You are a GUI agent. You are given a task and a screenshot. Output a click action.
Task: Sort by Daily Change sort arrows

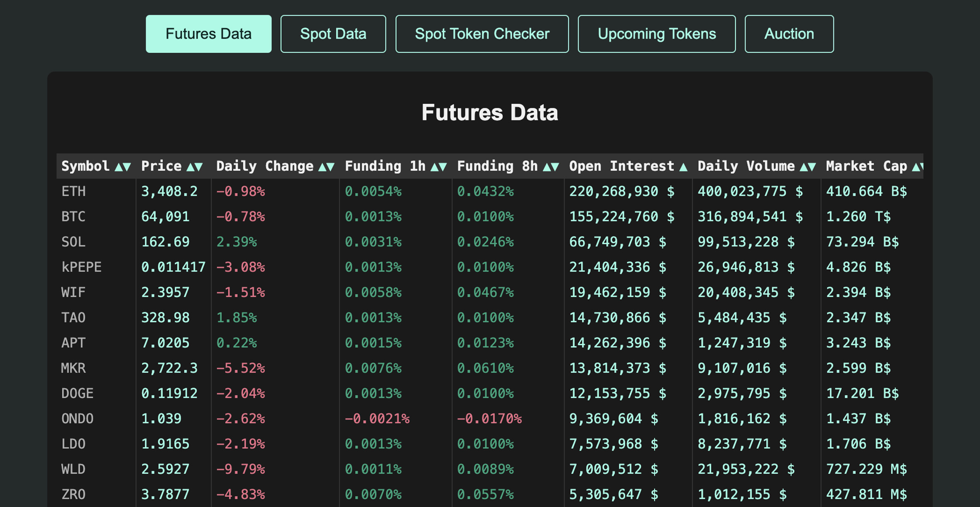coord(327,167)
